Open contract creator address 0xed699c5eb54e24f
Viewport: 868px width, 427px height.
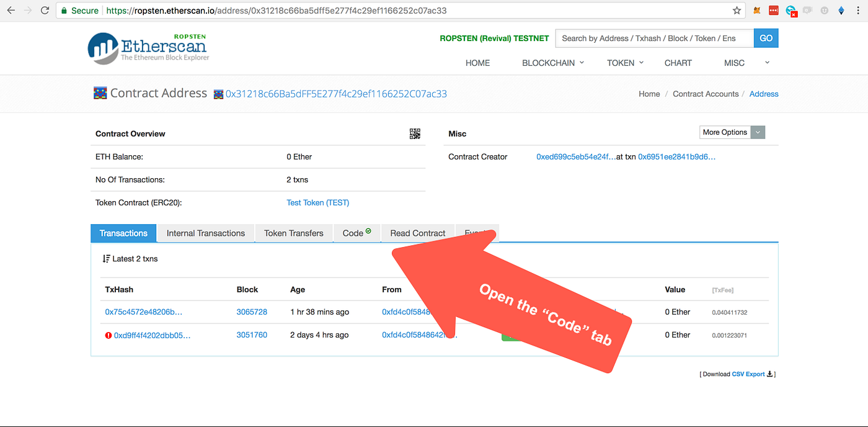[x=576, y=157]
